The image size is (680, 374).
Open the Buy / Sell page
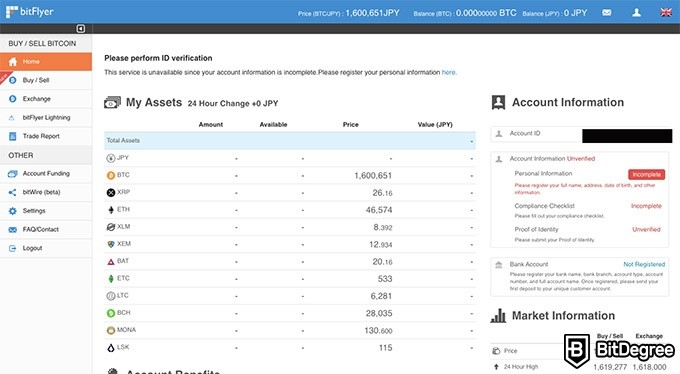tap(46, 80)
